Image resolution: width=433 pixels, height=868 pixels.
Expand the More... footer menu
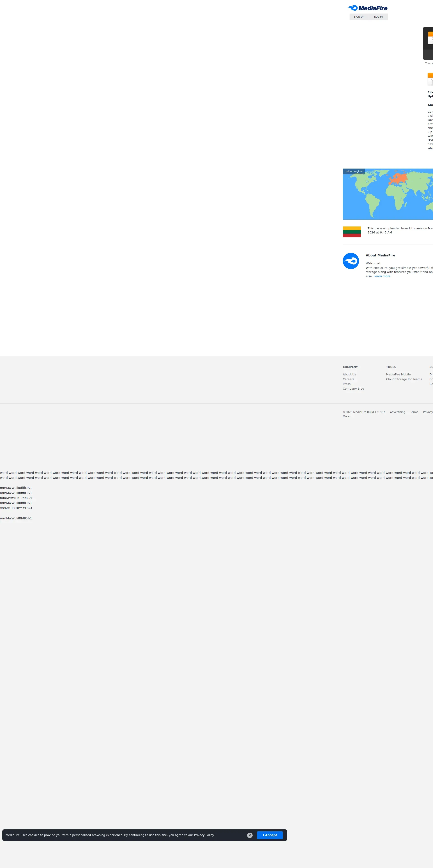click(x=347, y=416)
